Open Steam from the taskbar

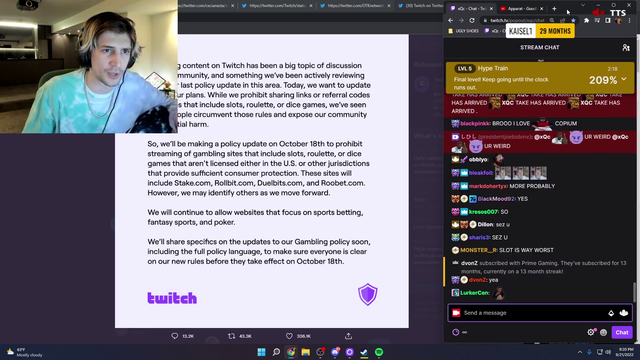point(364,352)
